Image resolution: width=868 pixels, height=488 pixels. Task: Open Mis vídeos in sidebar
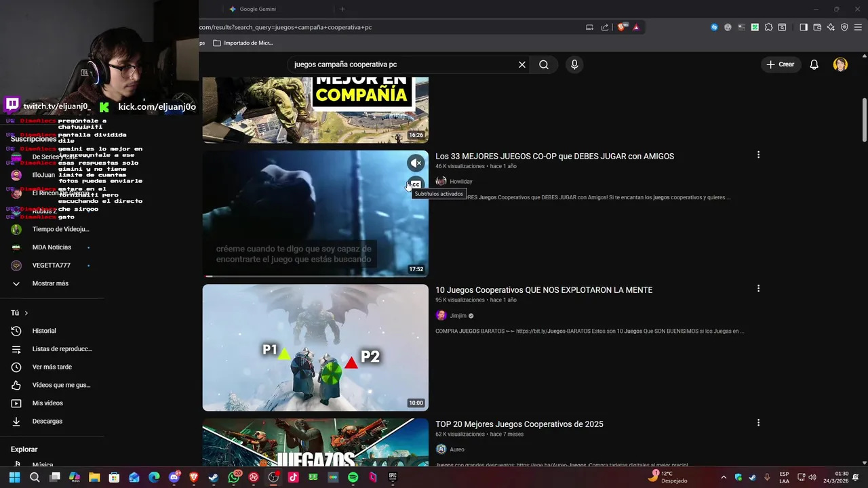pyautogui.click(x=47, y=403)
